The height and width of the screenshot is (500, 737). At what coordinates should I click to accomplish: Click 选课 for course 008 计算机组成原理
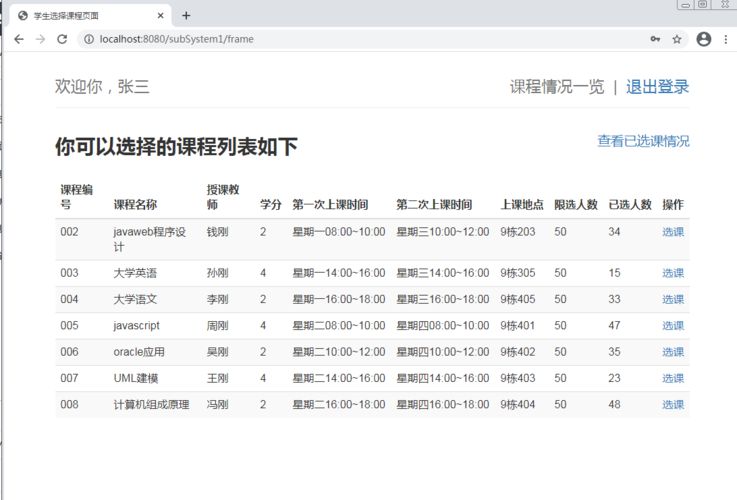(x=673, y=405)
